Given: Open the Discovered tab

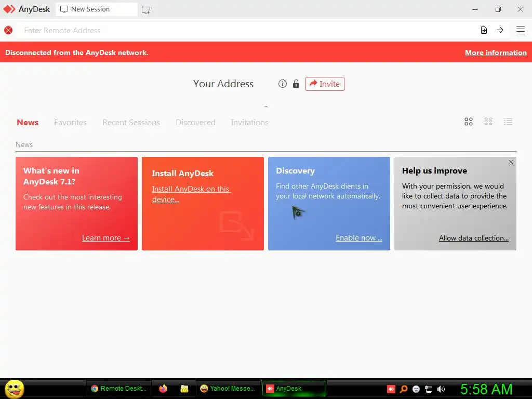Looking at the screenshot, I should [195, 123].
